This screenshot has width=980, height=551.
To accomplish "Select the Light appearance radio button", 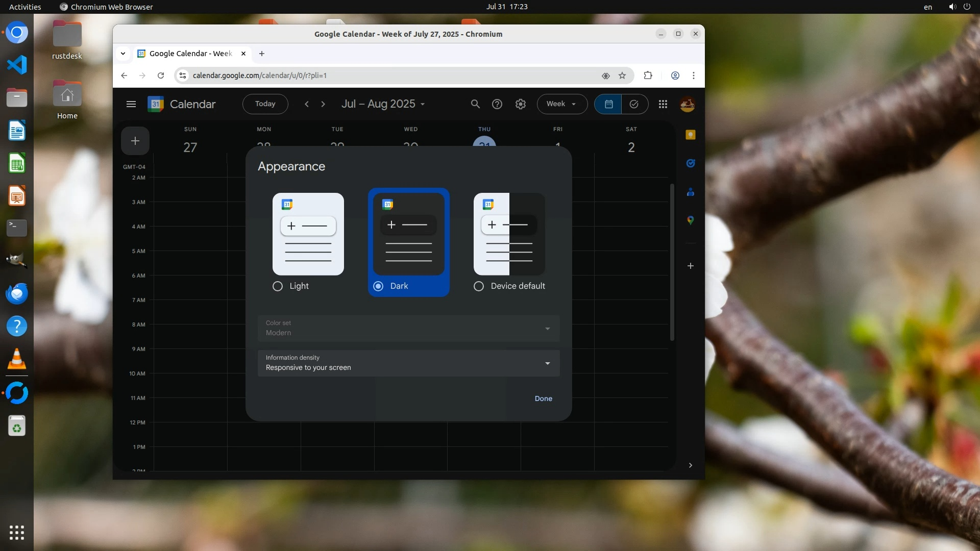I will coord(278,286).
